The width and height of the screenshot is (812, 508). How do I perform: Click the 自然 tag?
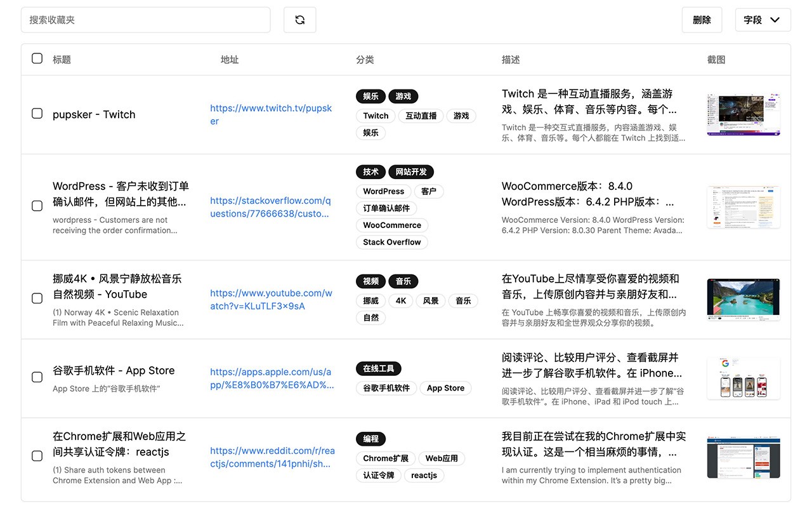click(370, 318)
